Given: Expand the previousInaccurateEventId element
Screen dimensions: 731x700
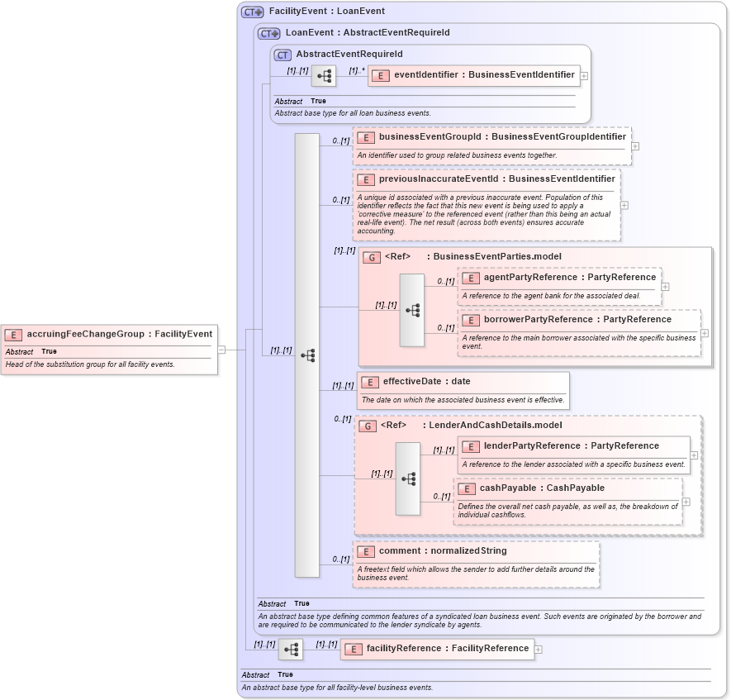Looking at the screenshot, I should pos(624,205).
